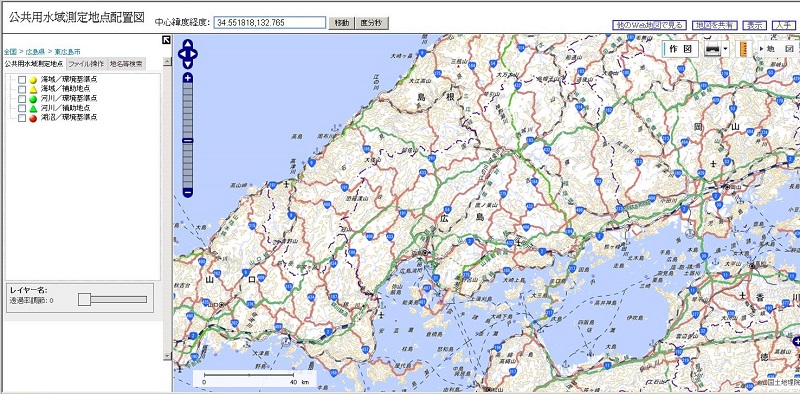Image resolution: width=800 pixels, height=394 pixels.
Task: Open the 広島県 breadcrumb link
Action: pyautogui.click(x=35, y=52)
